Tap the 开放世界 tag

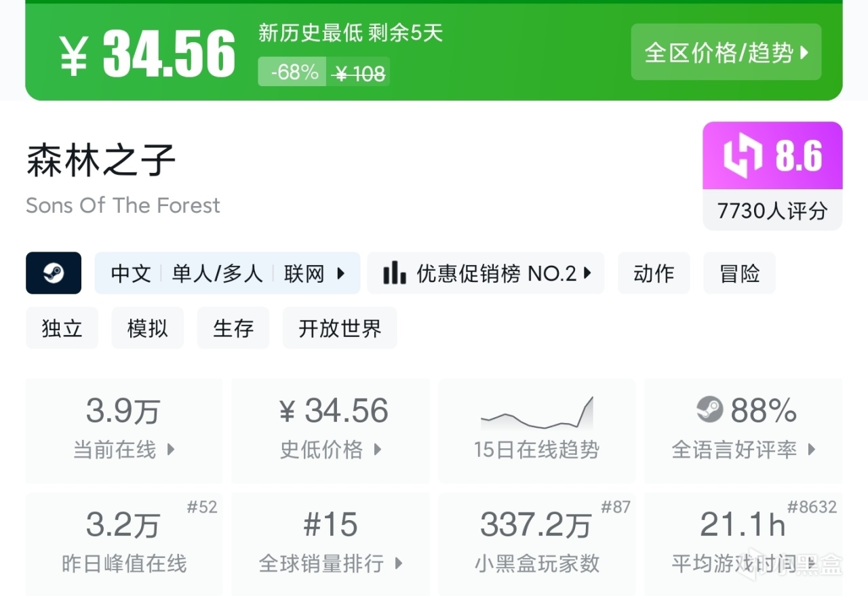coord(340,328)
